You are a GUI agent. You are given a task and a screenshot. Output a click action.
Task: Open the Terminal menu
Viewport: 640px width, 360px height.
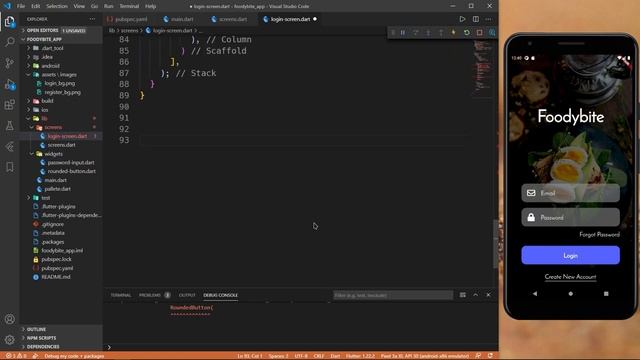coord(129,6)
